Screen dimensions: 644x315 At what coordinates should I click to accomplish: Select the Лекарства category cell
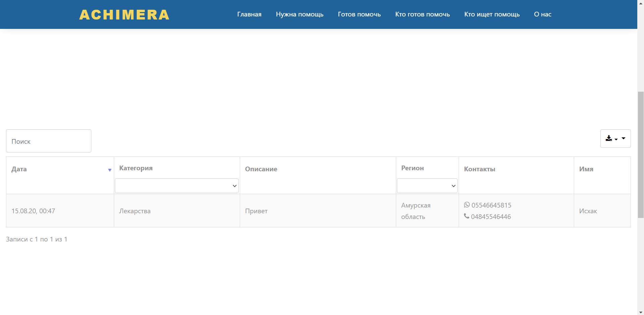click(x=177, y=211)
